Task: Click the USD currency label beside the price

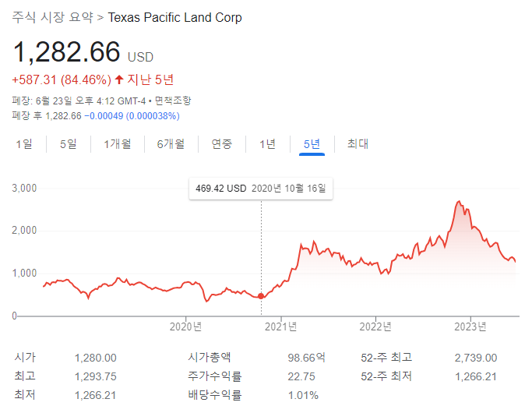Action: tap(140, 57)
